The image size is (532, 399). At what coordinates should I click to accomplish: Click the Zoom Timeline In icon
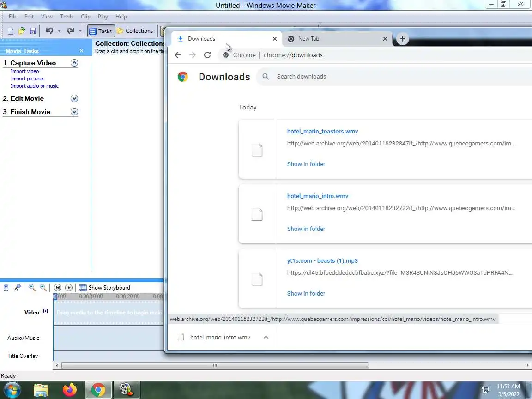coord(32,288)
